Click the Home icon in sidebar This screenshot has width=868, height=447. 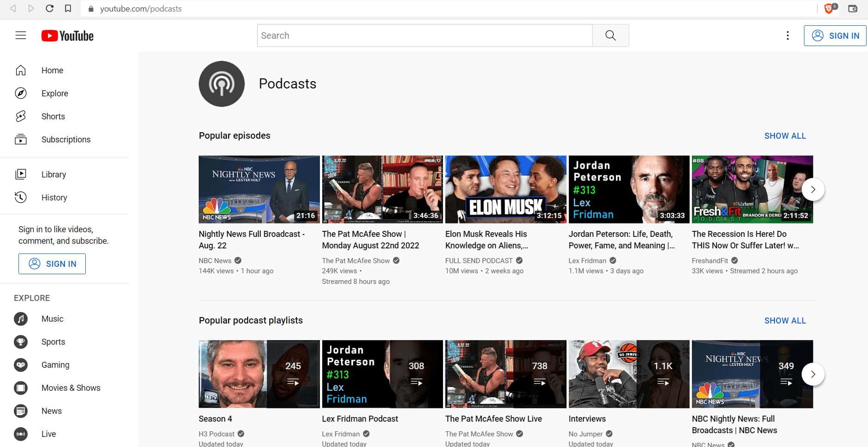click(21, 70)
